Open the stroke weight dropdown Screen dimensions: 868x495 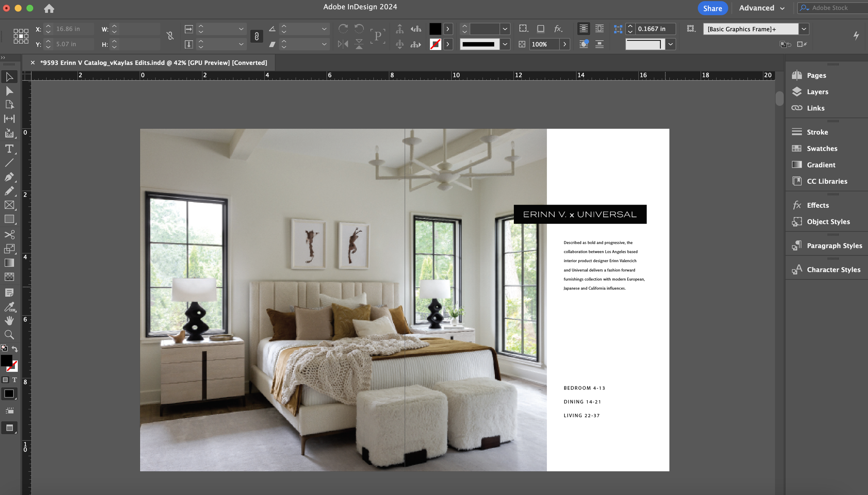(x=505, y=29)
